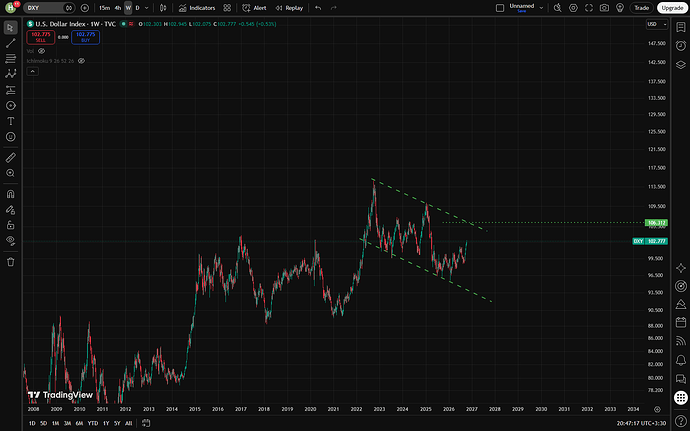Screen dimensions: 690x431
Task: Click the Trade button
Action: (x=642, y=8)
